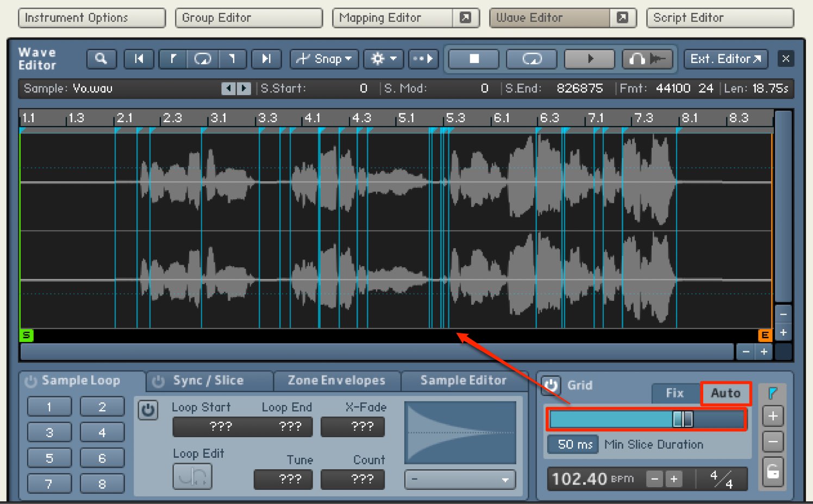Click the Loop Start value field
The image size is (813, 504).
221,427
